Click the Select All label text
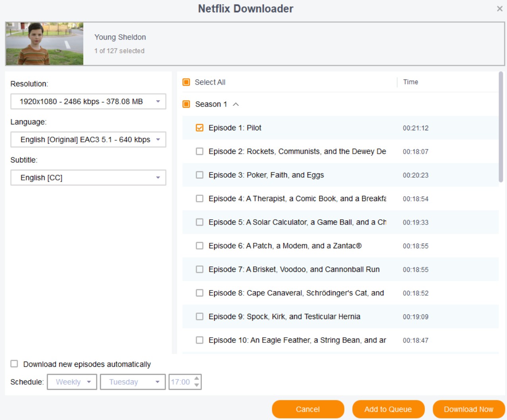Screen dimensions: 507x420 [210, 82]
